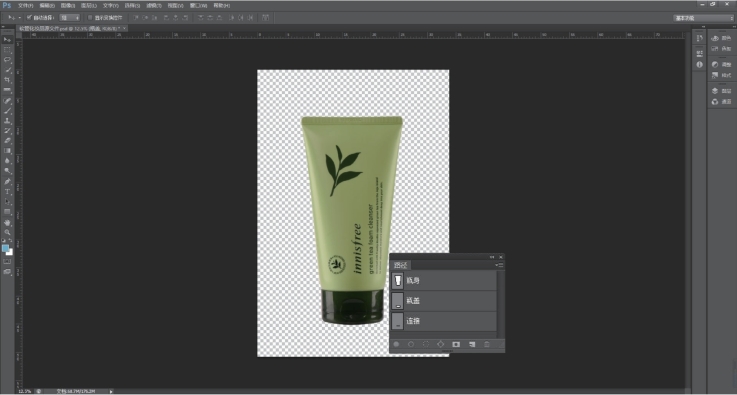This screenshot has width=737, height=395.
Task: Select the 瓶盖 path row
Action: pos(444,301)
